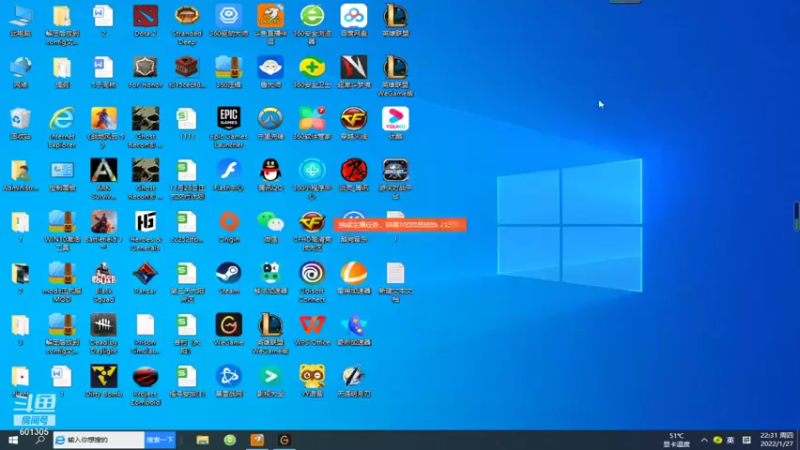Open the Control Panel desktop icon
The width and height of the screenshot is (800, 450).
(62, 170)
